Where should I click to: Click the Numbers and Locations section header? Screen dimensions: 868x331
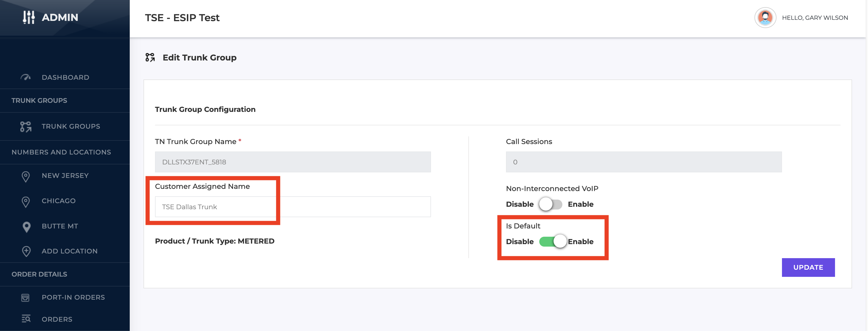61,152
